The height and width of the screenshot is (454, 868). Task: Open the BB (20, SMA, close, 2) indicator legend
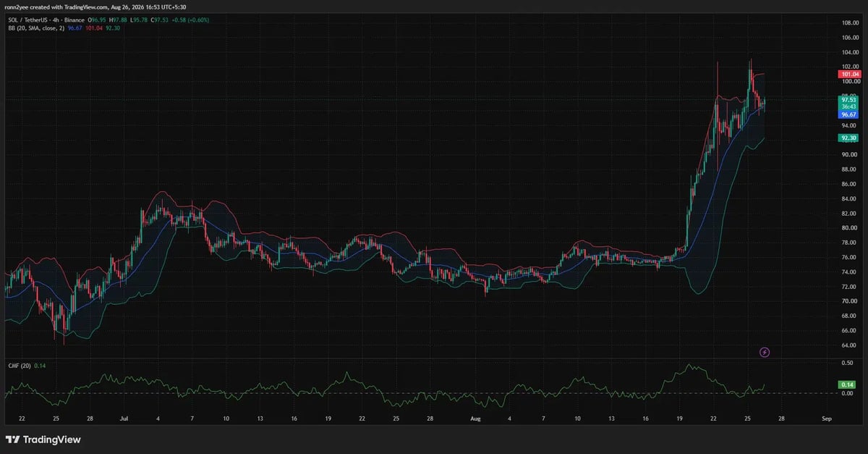click(x=36, y=28)
